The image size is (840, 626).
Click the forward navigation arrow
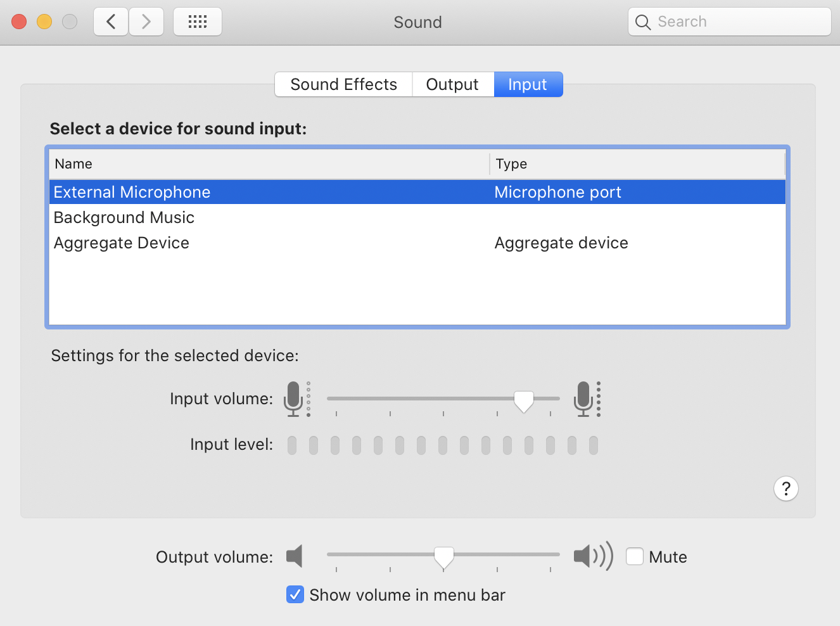146,22
